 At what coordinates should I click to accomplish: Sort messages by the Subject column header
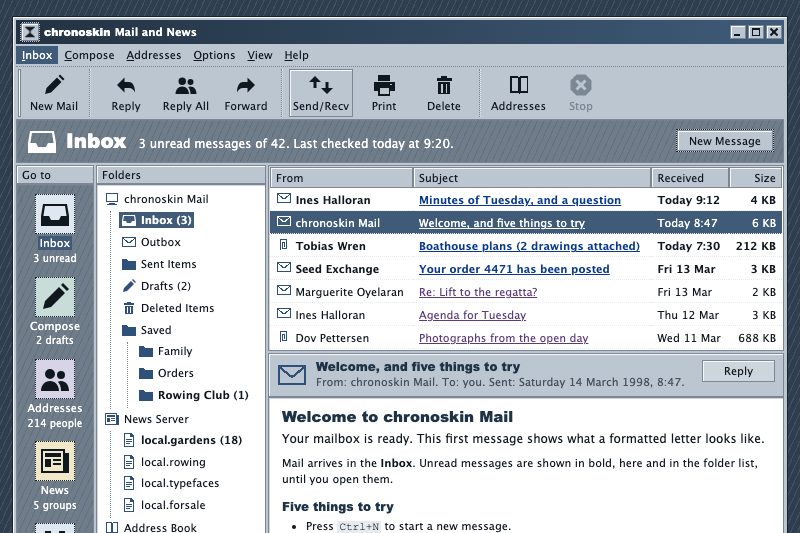[532, 178]
